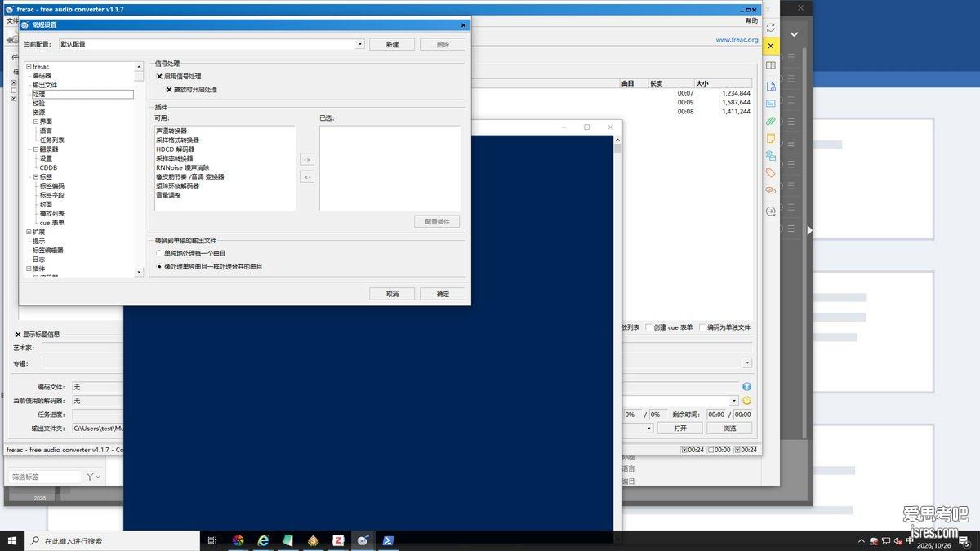Click the split panel layout icon
Image resolution: width=980 pixels, height=551 pixels.
point(770,65)
